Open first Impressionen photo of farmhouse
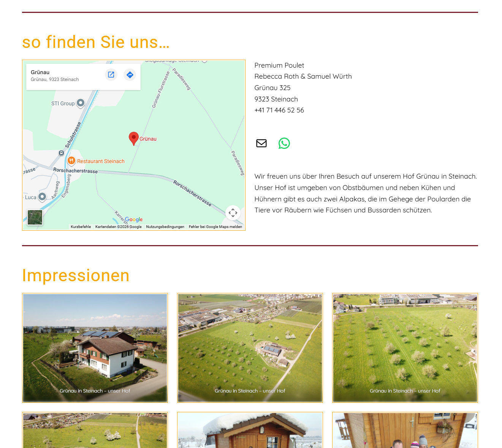502x448 pixels. click(95, 348)
